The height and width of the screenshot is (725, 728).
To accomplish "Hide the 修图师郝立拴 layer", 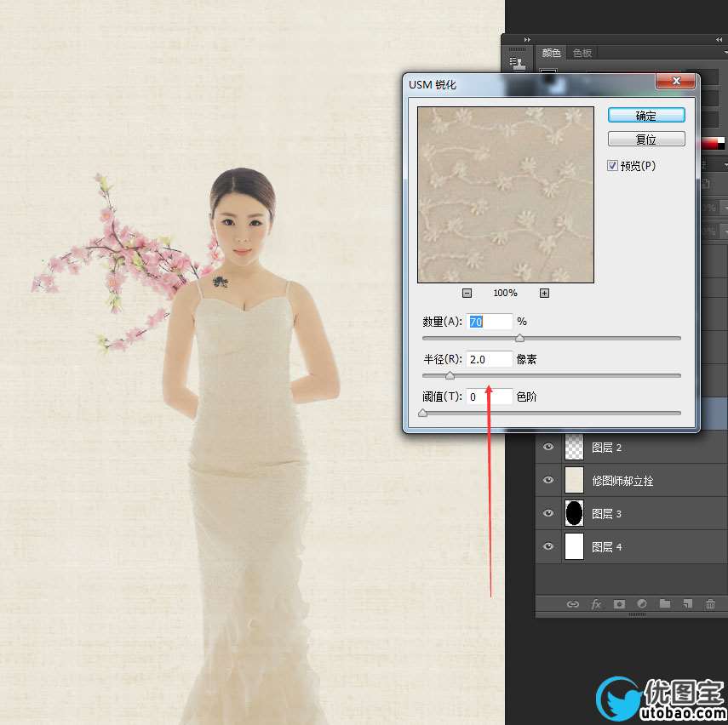I will tap(548, 481).
